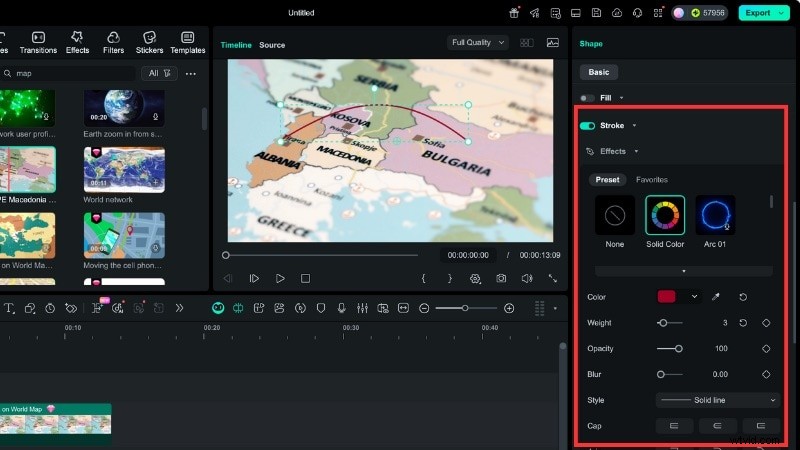The height and width of the screenshot is (450, 800).
Task: Click the Basic button in Shape panel
Action: pos(598,72)
